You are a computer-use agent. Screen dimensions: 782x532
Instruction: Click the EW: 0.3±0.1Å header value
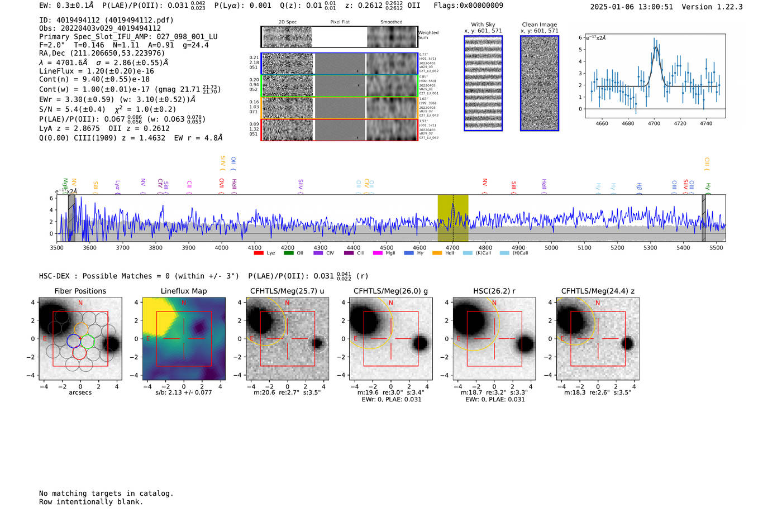coord(66,6)
